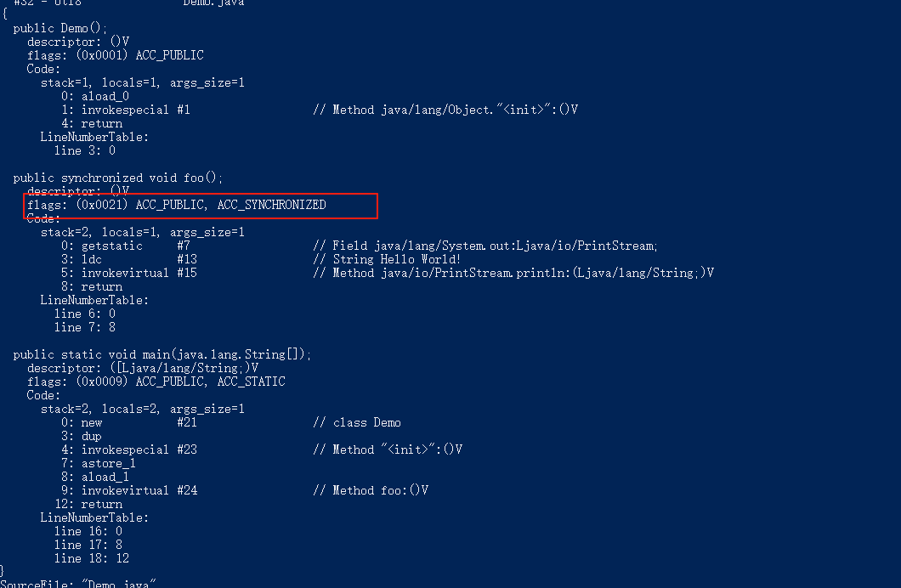Click the 'invokevirtual #24' instruction
This screenshot has height=588, width=901.
(139, 490)
